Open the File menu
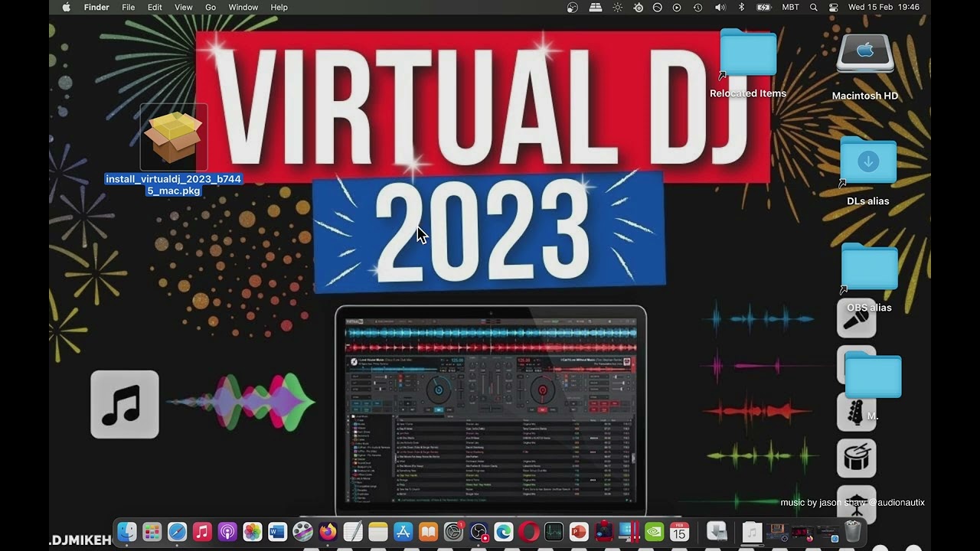 point(129,7)
